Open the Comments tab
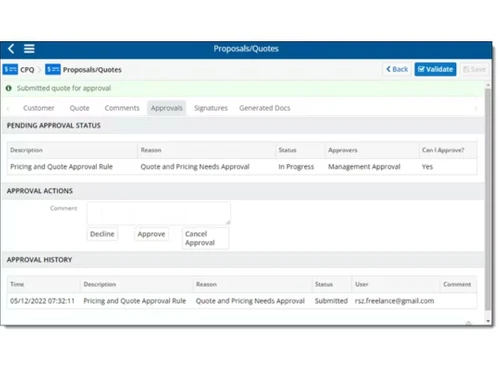 (122, 108)
